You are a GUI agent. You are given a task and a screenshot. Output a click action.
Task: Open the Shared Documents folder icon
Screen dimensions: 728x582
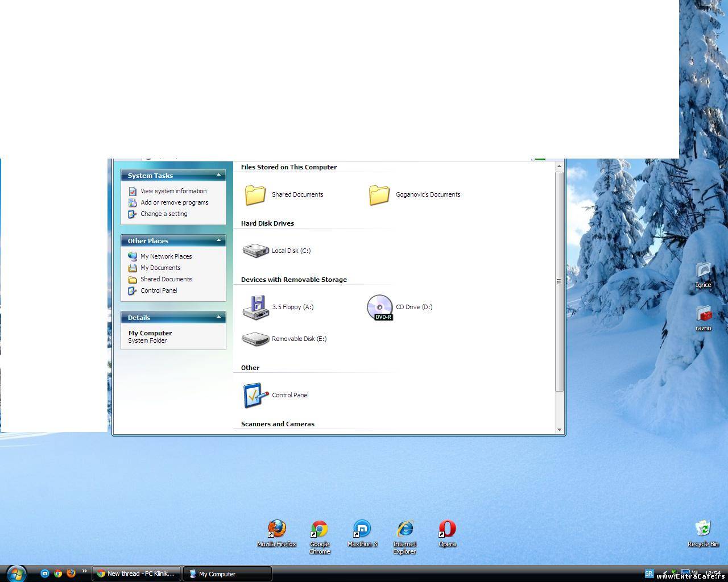coord(255,195)
